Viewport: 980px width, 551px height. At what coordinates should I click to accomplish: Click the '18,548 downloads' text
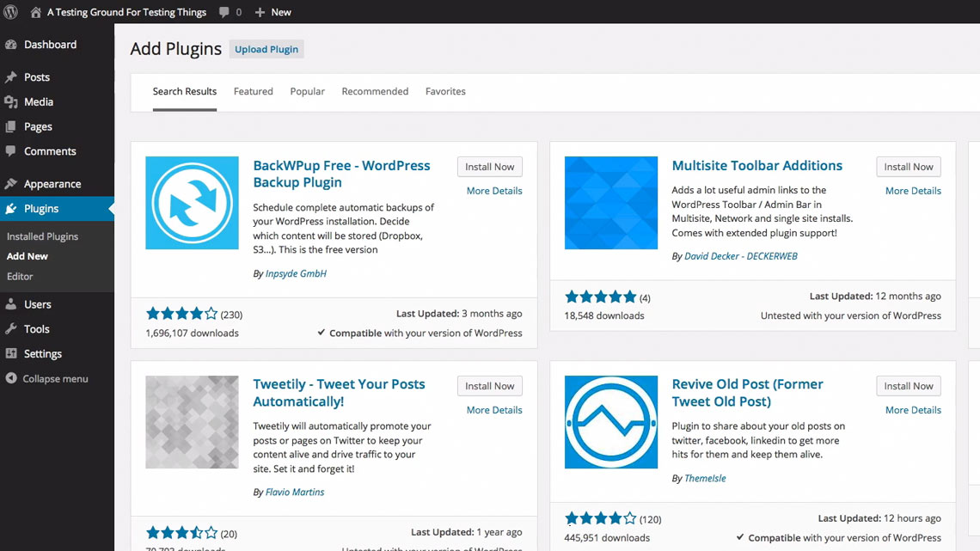[x=604, y=315]
